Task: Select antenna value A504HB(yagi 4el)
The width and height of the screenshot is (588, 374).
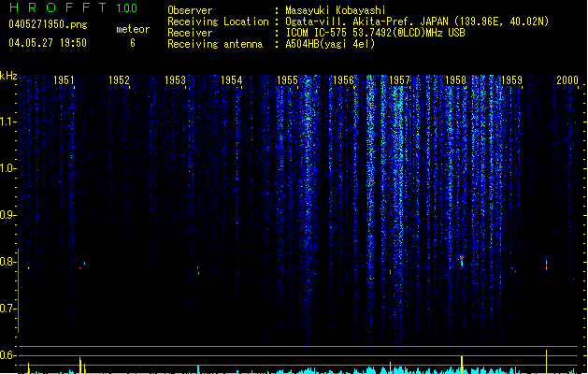Action: 330,44
